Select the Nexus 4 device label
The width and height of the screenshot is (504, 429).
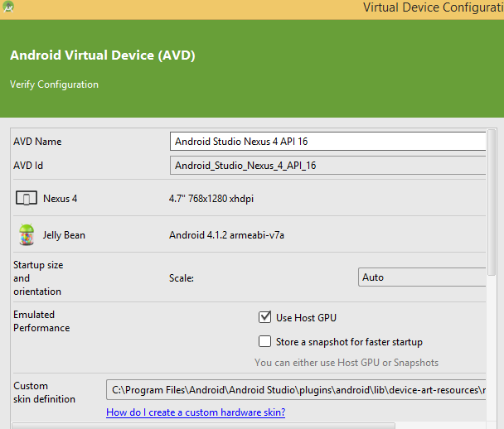(x=60, y=199)
